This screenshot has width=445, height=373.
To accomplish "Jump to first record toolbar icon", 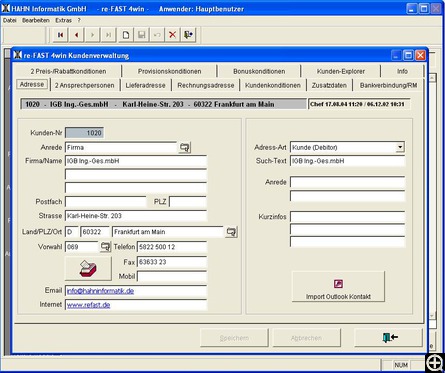I will click(x=60, y=35).
